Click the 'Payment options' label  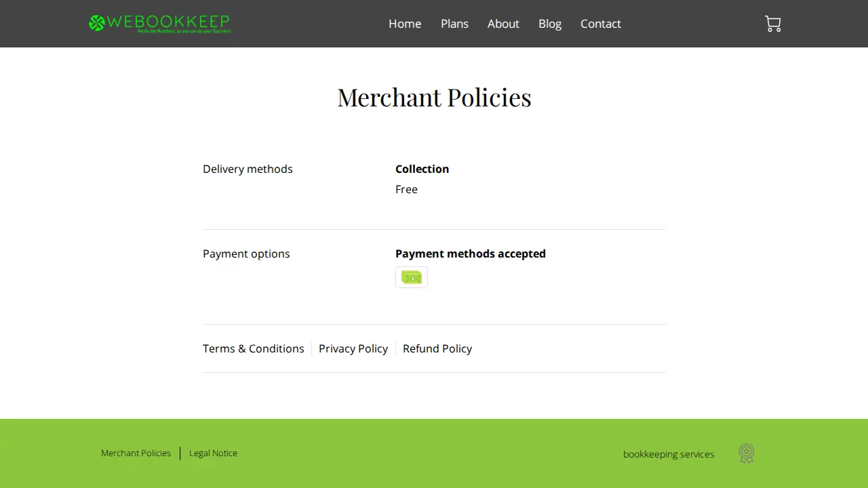click(x=246, y=253)
